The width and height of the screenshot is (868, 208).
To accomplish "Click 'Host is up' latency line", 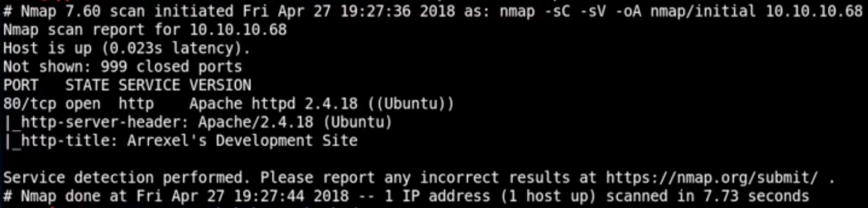I will 127,48.
